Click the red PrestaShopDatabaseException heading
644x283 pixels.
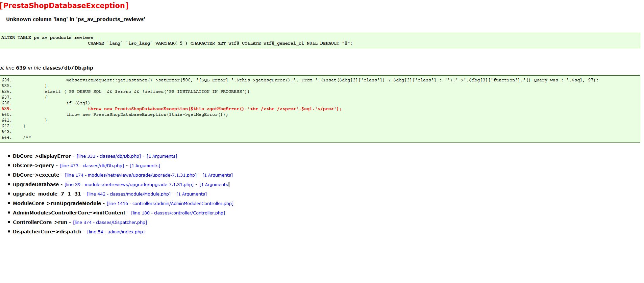[x=64, y=6]
